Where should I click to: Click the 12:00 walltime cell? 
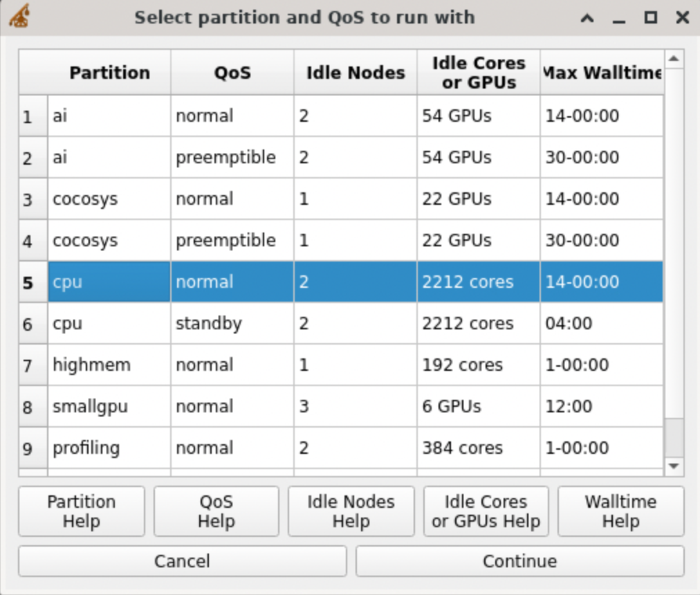tap(602, 407)
